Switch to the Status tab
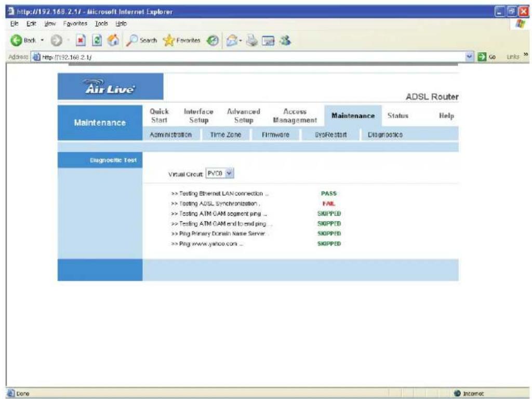The height and width of the screenshot is (399, 532). tap(398, 116)
